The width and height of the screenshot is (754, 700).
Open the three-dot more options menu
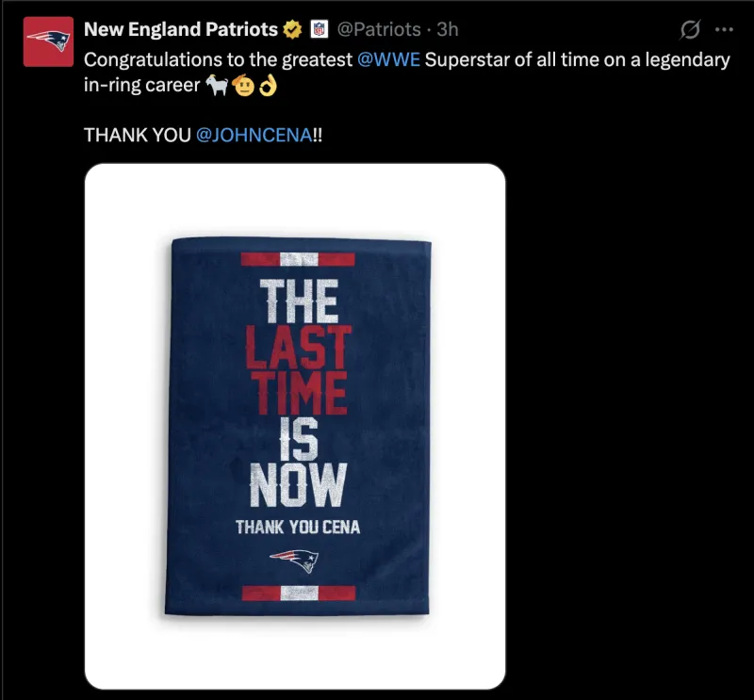[724, 29]
